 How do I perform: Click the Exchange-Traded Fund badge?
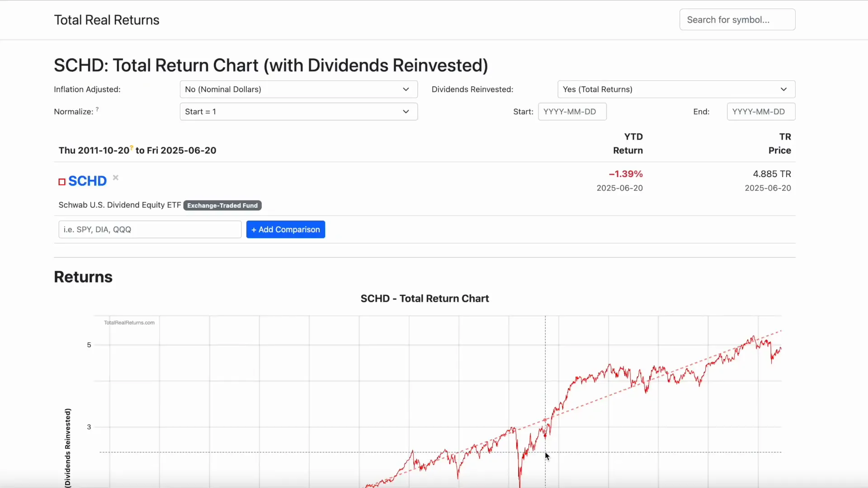click(222, 206)
